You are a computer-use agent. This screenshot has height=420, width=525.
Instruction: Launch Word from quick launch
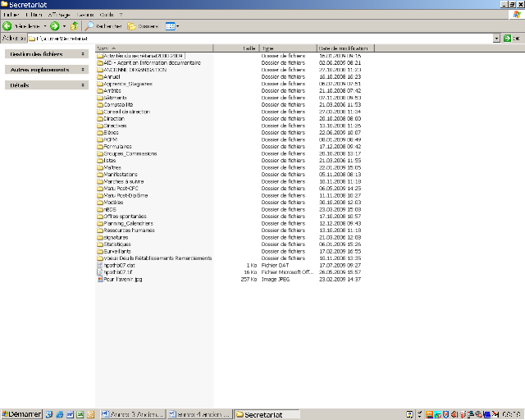(x=70, y=414)
